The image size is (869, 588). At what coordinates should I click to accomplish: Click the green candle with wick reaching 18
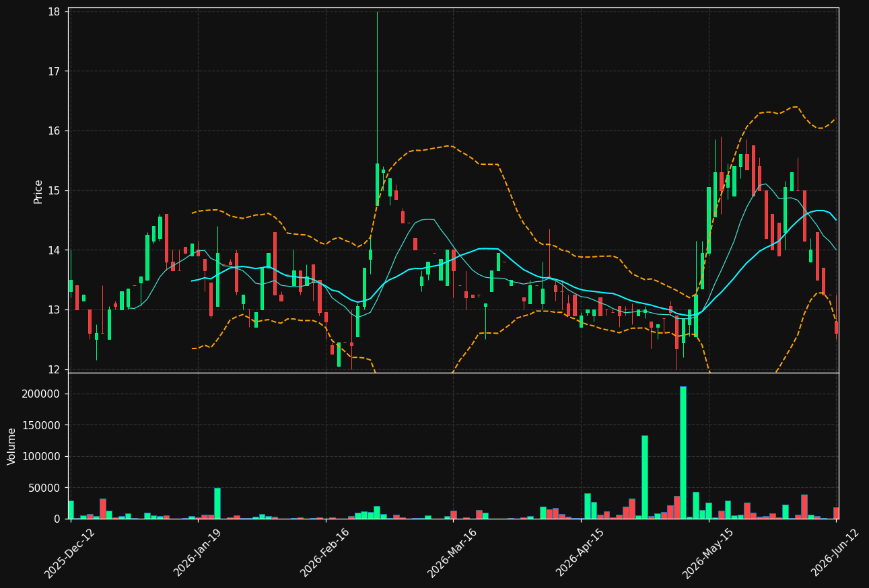(x=377, y=184)
